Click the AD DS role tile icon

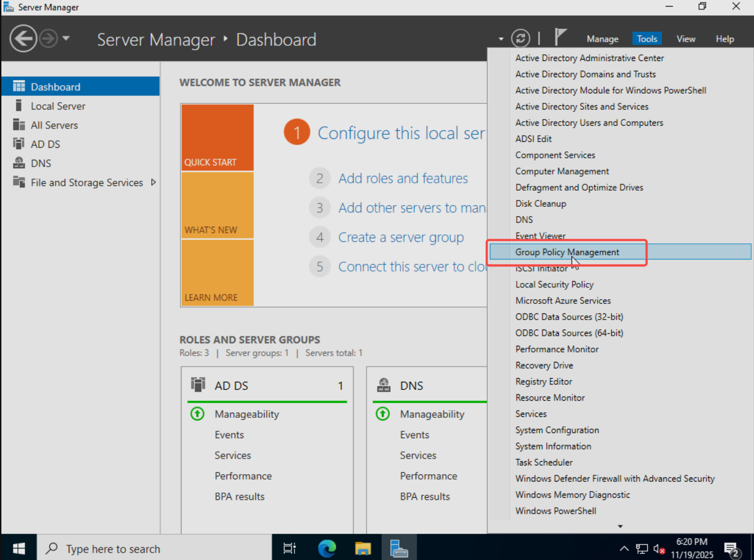pyautogui.click(x=198, y=385)
